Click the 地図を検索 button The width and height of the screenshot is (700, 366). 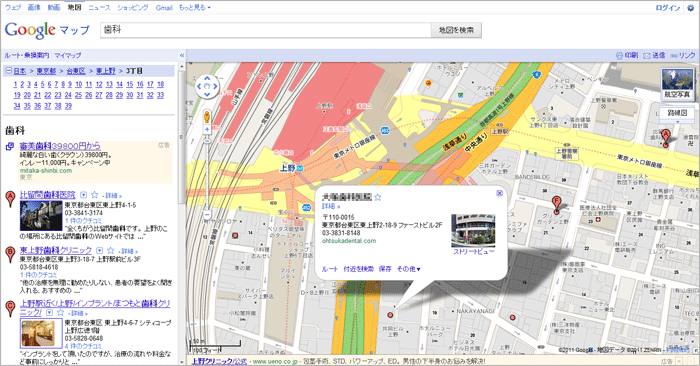(x=456, y=30)
